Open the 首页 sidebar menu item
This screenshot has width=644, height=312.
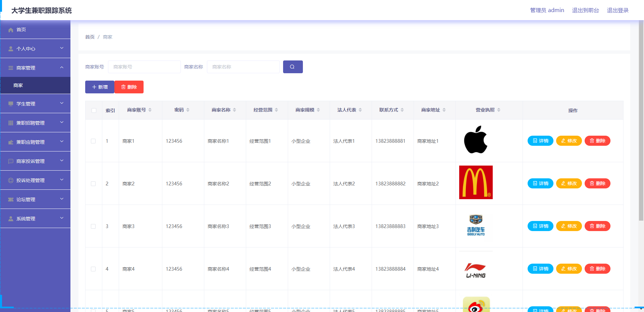click(35, 30)
